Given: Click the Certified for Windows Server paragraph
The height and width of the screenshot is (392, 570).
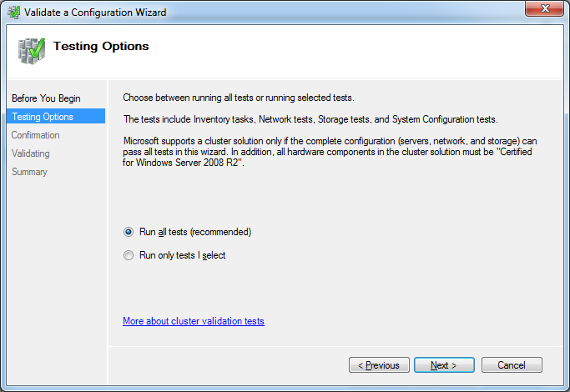Looking at the screenshot, I should (330, 152).
